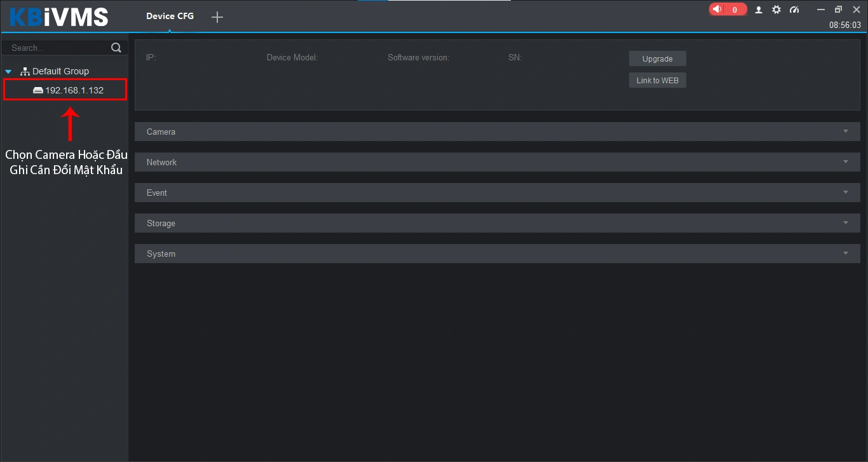Image resolution: width=868 pixels, height=462 pixels.
Task: Minimize the KBiVMS window
Action: click(821, 10)
